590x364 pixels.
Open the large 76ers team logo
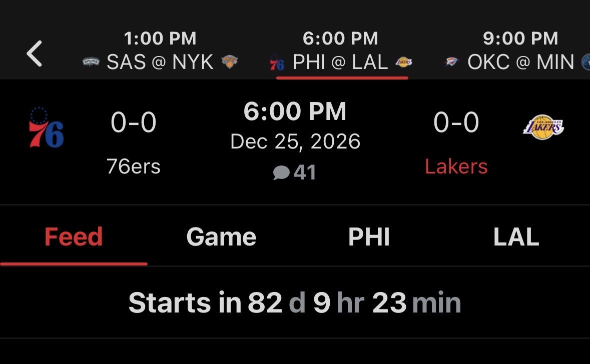click(46, 127)
